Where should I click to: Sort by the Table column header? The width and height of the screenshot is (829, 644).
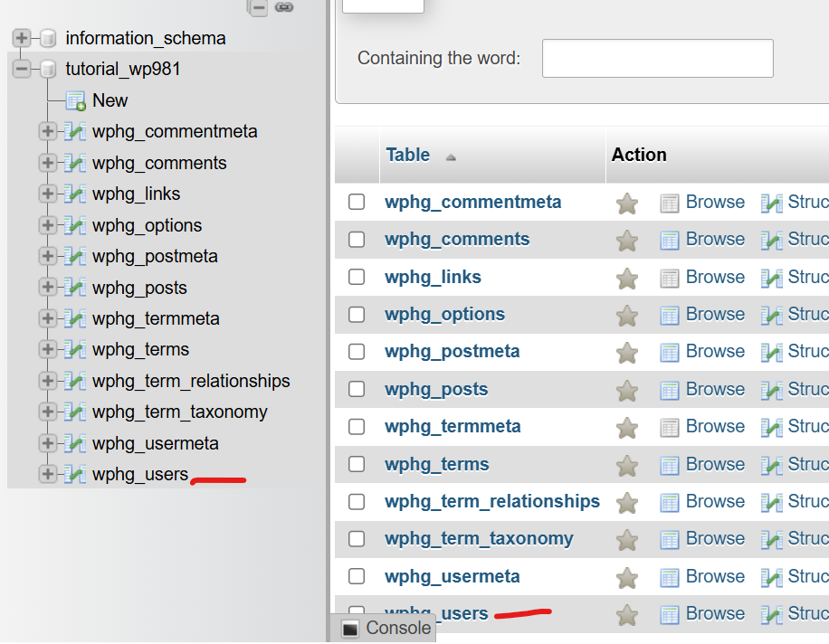pyautogui.click(x=408, y=156)
